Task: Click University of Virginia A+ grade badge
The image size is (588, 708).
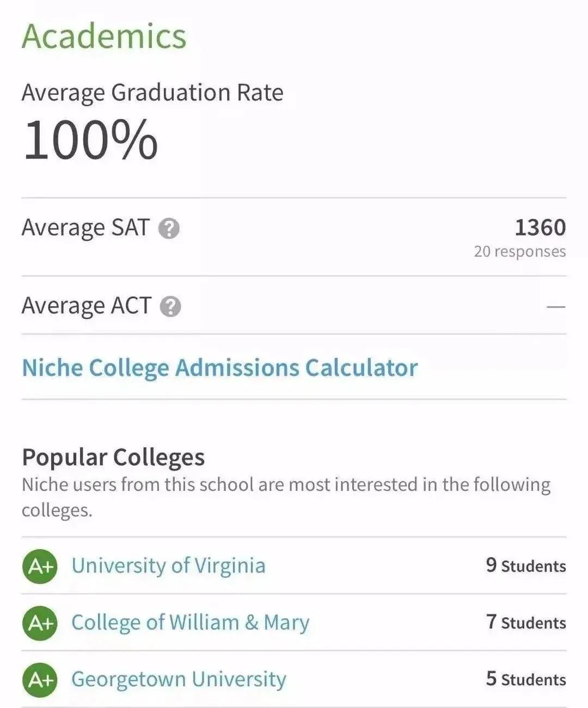Action: 40,566
